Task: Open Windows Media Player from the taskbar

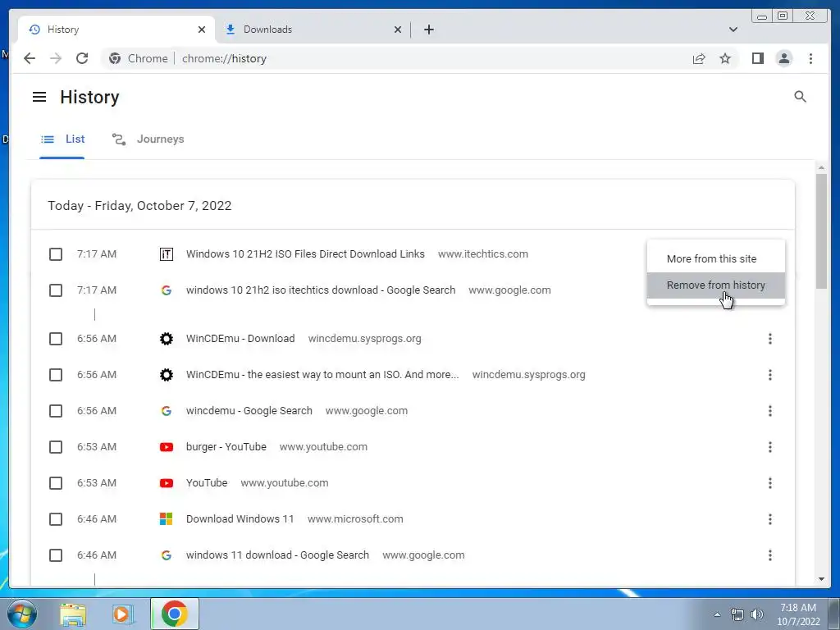Action: pyautogui.click(x=122, y=614)
